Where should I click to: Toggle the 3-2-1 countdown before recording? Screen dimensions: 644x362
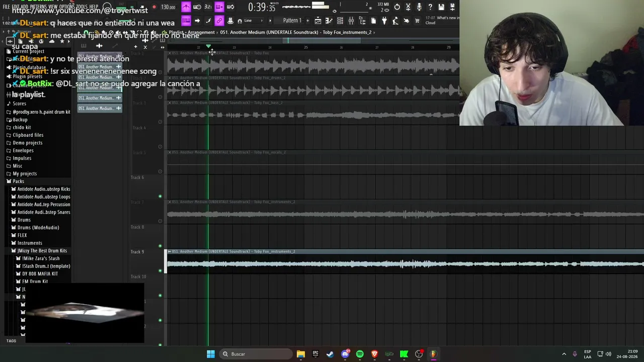(208, 7)
